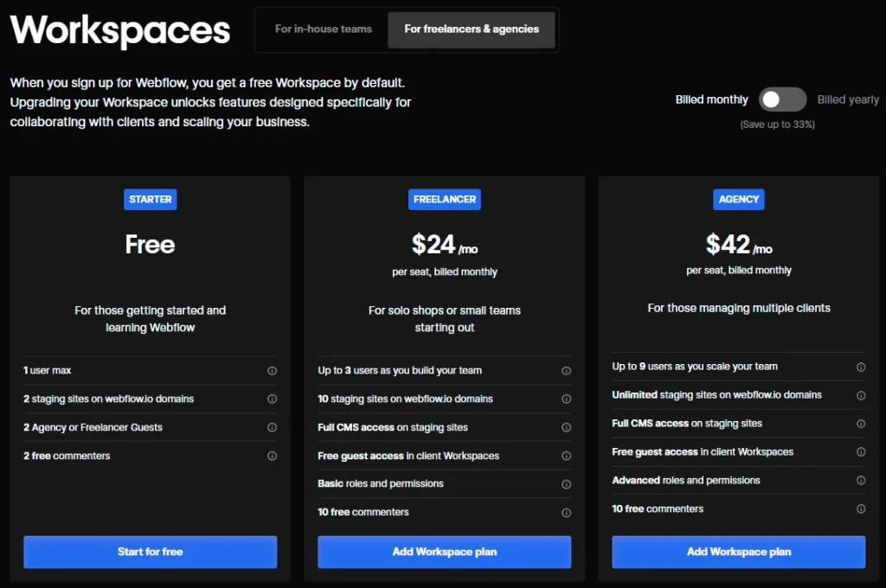This screenshot has width=886, height=588.
Task: Click the 'Start for free' button
Action: click(151, 552)
